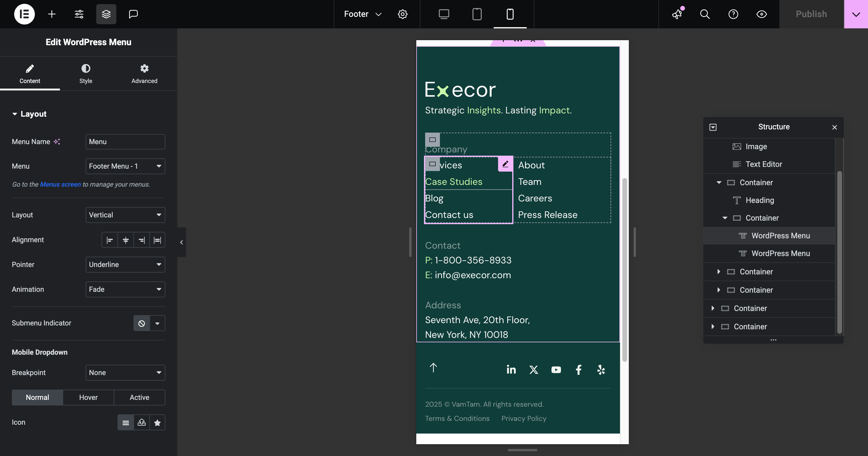Switch to tablet device preview
This screenshot has width=868, height=456.
477,14
